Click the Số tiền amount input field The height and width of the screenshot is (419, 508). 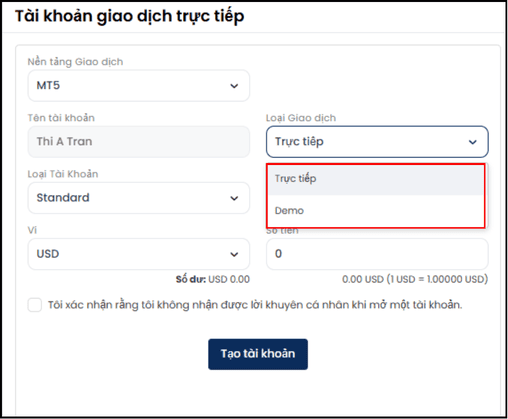[x=377, y=254]
